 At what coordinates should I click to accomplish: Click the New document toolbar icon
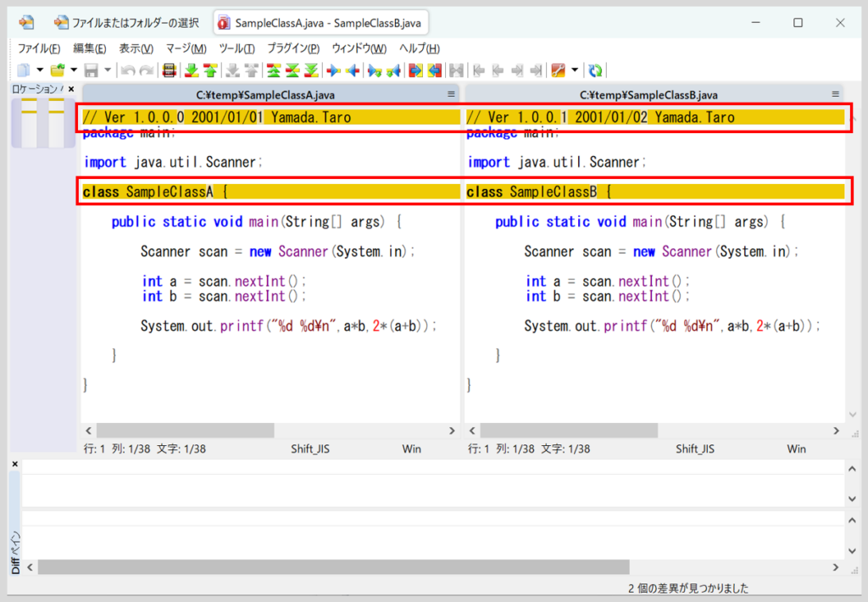point(24,70)
